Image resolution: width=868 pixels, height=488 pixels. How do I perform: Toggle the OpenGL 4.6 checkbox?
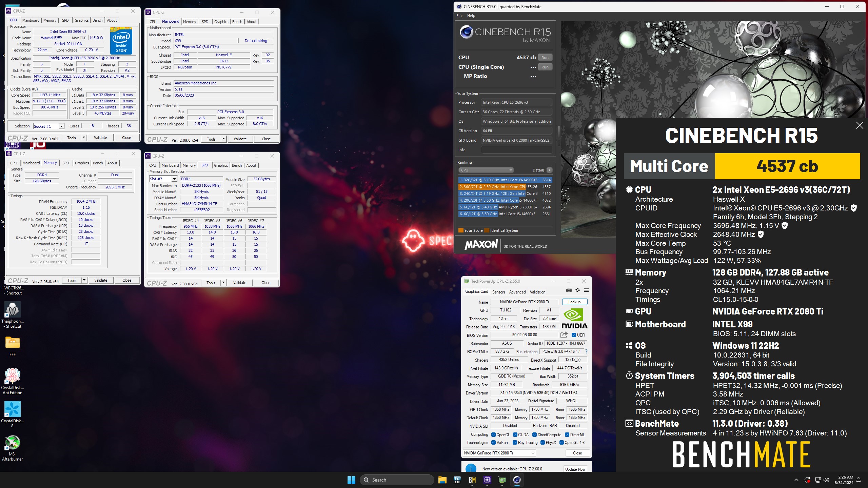(561, 443)
